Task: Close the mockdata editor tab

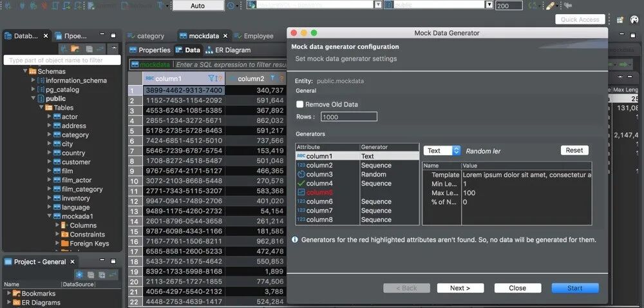Action: 226,36
